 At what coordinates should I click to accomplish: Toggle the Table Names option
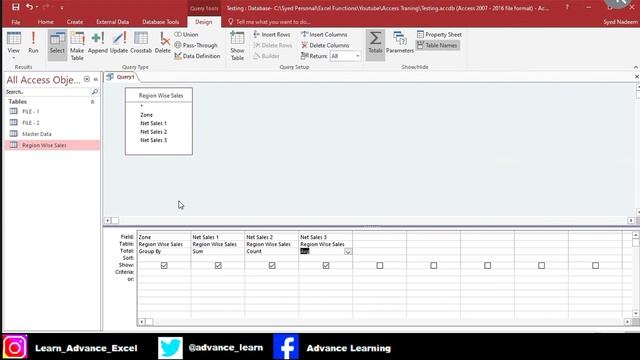pos(437,45)
